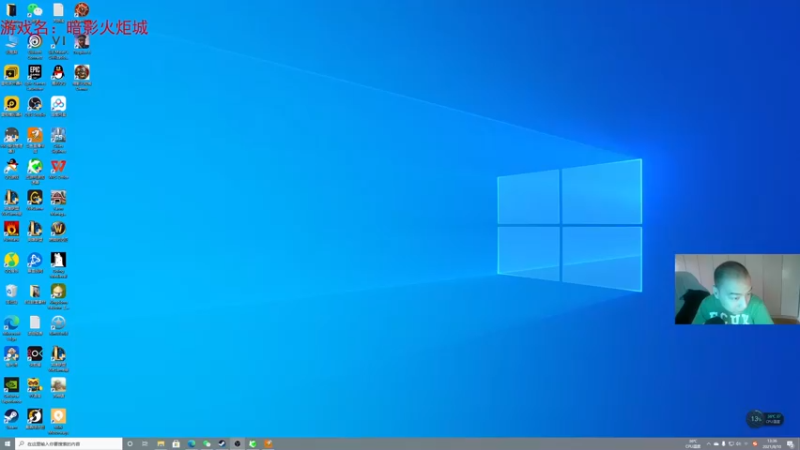Image resolution: width=800 pixels, height=450 pixels.
Task: Switch to OBS on the taskbar
Action: 237,444
